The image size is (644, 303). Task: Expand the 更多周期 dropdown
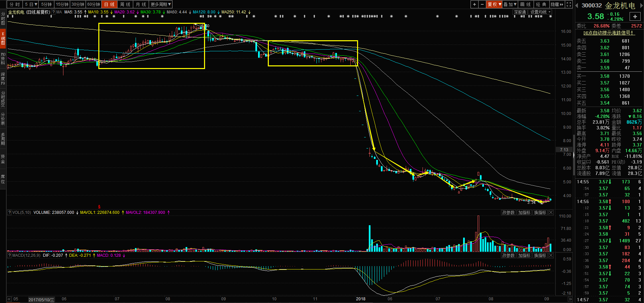click(161, 4)
